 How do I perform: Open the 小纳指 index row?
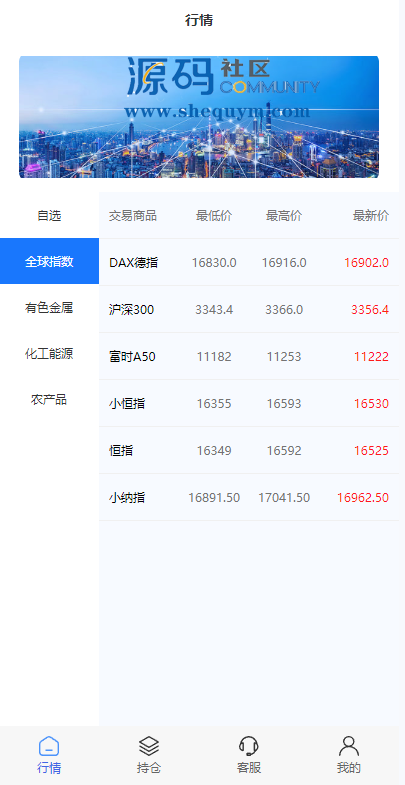[x=249, y=498]
